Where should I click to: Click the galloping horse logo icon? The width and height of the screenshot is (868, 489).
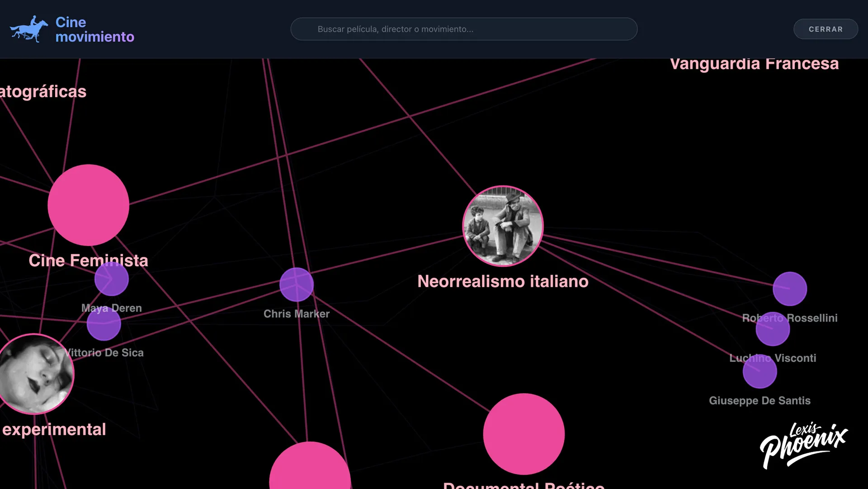[29, 29]
